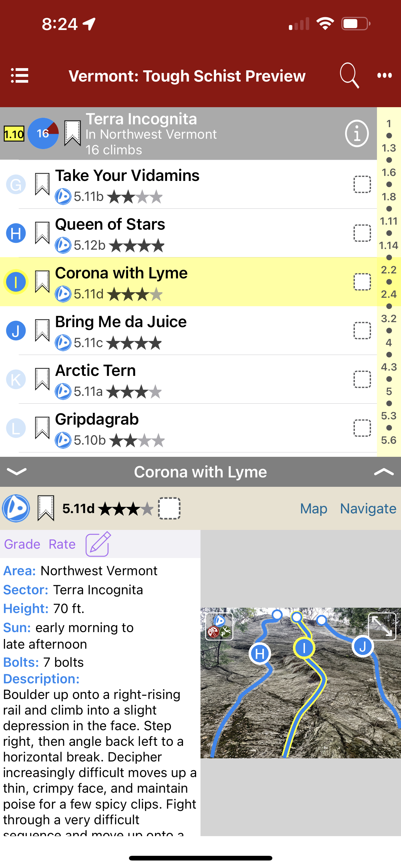The width and height of the screenshot is (401, 868).
Task: Bookmark the Terra Incognita sector
Action: click(x=72, y=133)
